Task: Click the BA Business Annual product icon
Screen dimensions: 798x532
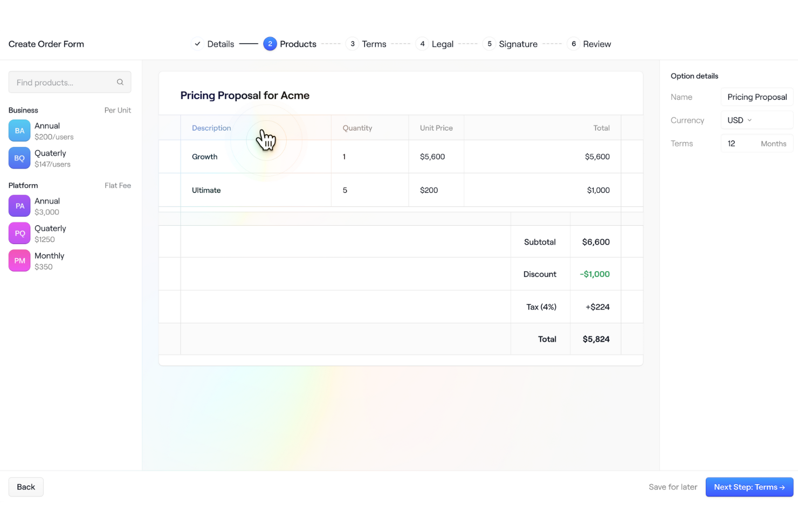Action: point(19,131)
